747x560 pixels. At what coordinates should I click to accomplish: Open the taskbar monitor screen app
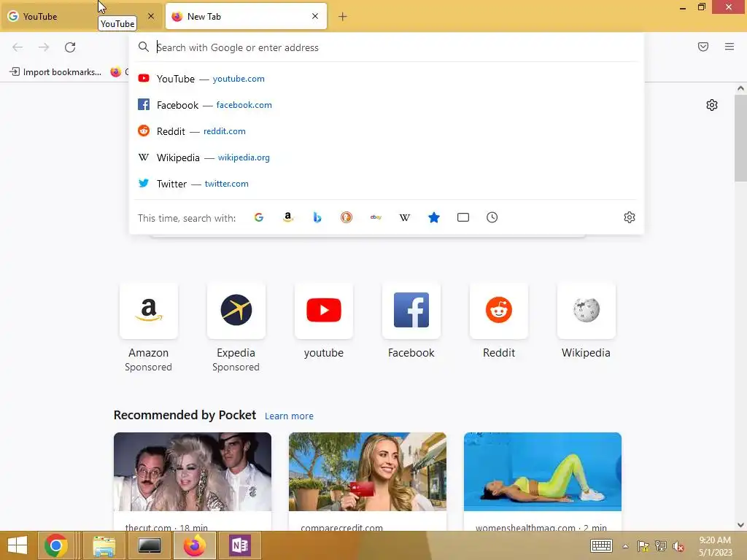point(150,545)
